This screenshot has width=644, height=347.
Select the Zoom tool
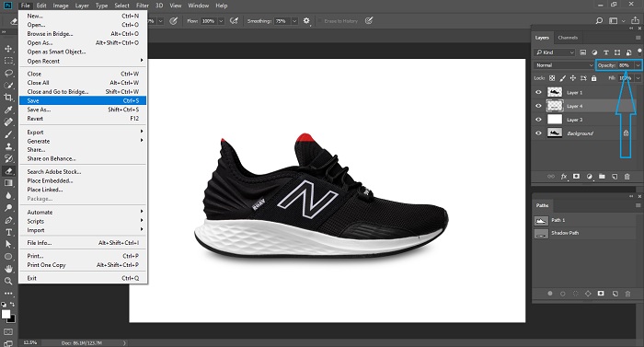pos(8,281)
